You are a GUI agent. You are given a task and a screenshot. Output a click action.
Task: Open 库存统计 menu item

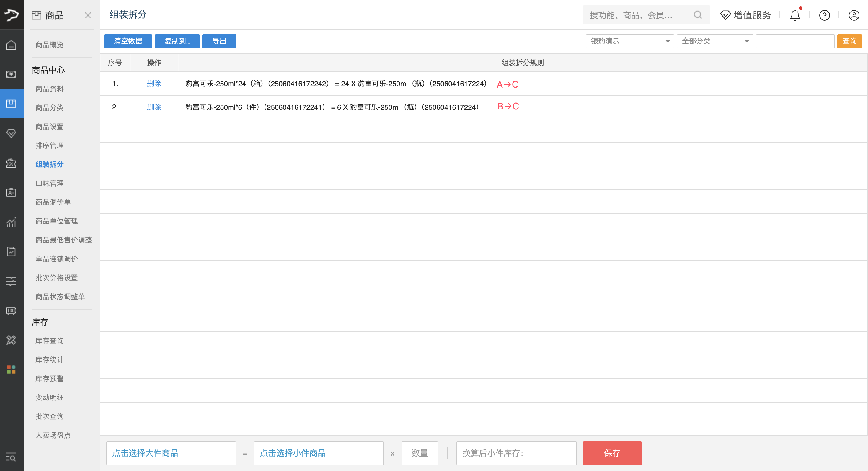coord(50,360)
